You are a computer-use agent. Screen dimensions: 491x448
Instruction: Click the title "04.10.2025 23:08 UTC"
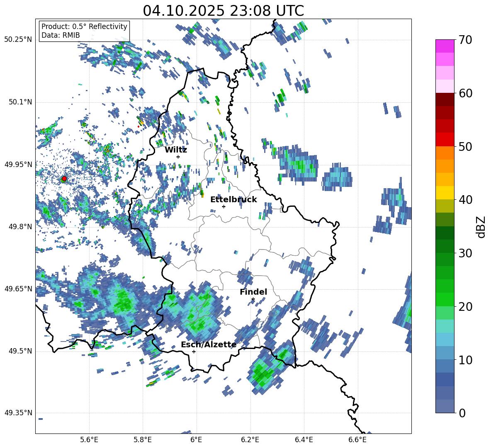(223, 11)
